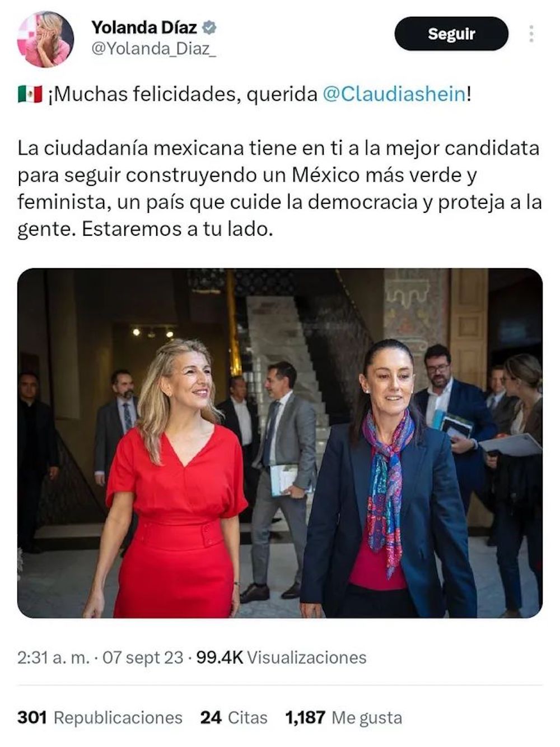This screenshot has width=560, height=747.
Task: Click the 2:31 a. m. timestamp
Action: point(53,657)
